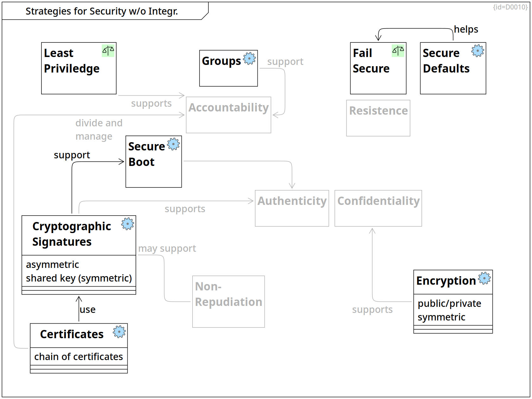
Task: Click the 'may support' connector label
Action: click(x=167, y=249)
